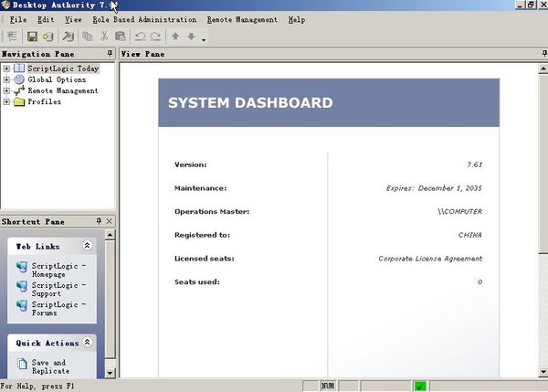
Task: Open the Edit menu
Action: [46, 19]
